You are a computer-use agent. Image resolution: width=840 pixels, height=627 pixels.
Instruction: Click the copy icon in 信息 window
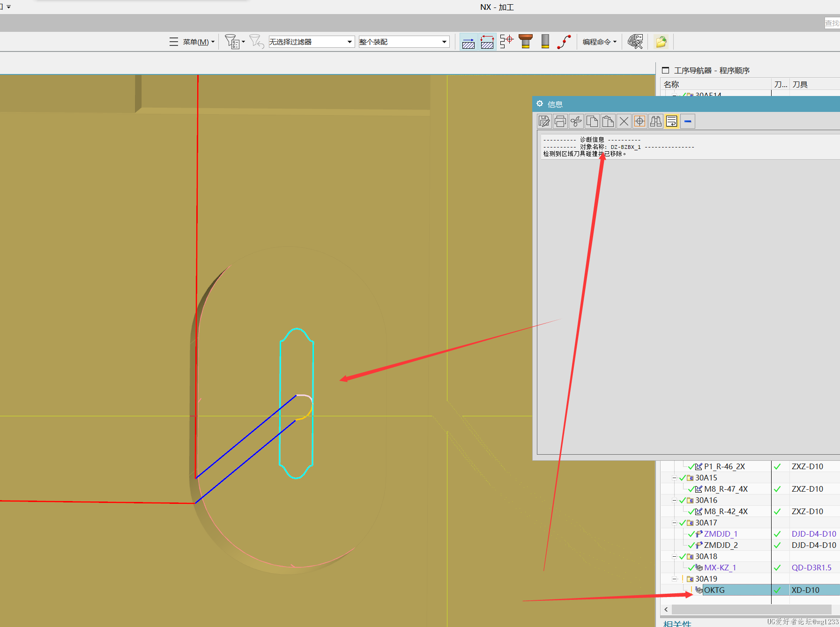click(592, 122)
